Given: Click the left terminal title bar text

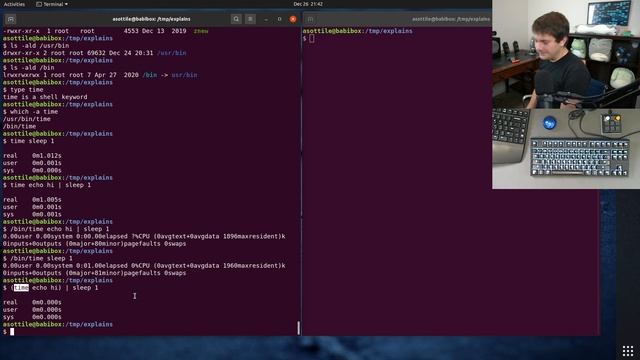Looking at the screenshot, I should [151, 19].
